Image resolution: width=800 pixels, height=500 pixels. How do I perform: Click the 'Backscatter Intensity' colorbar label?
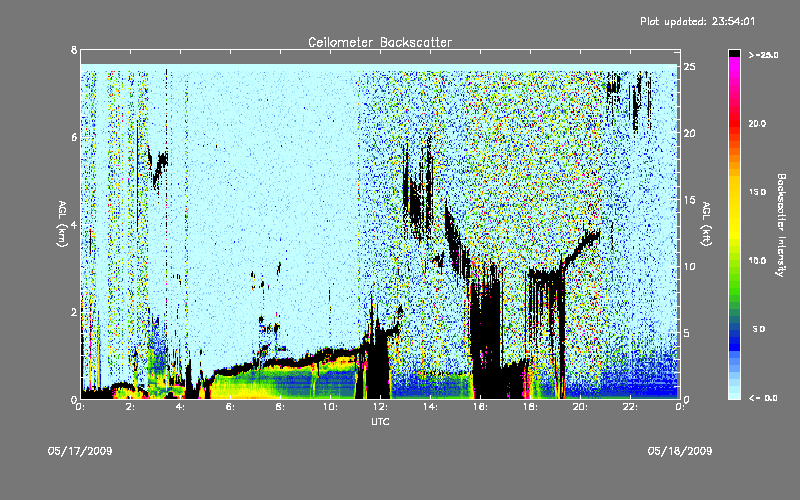tap(781, 225)
